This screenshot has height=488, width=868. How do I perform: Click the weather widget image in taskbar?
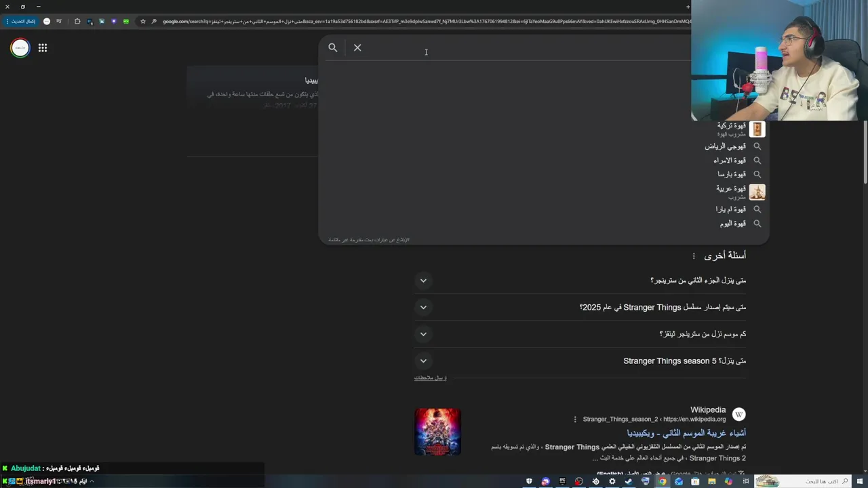pos(767,481)
